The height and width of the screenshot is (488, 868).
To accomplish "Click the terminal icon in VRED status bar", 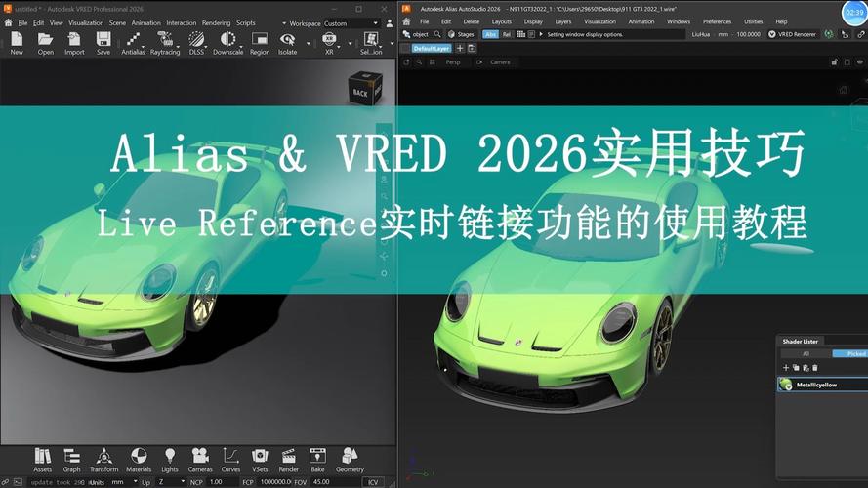I will 18,482.
